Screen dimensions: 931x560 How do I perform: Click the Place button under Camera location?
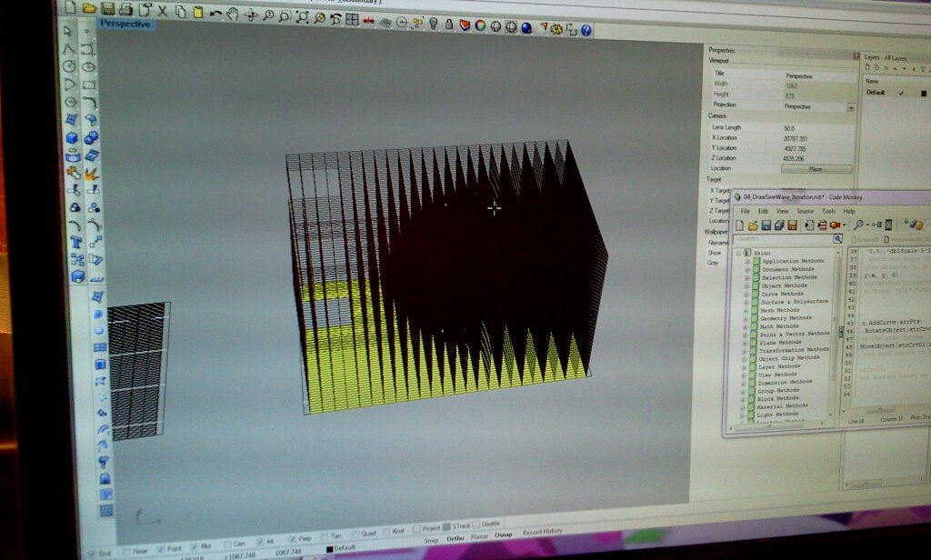816,169
